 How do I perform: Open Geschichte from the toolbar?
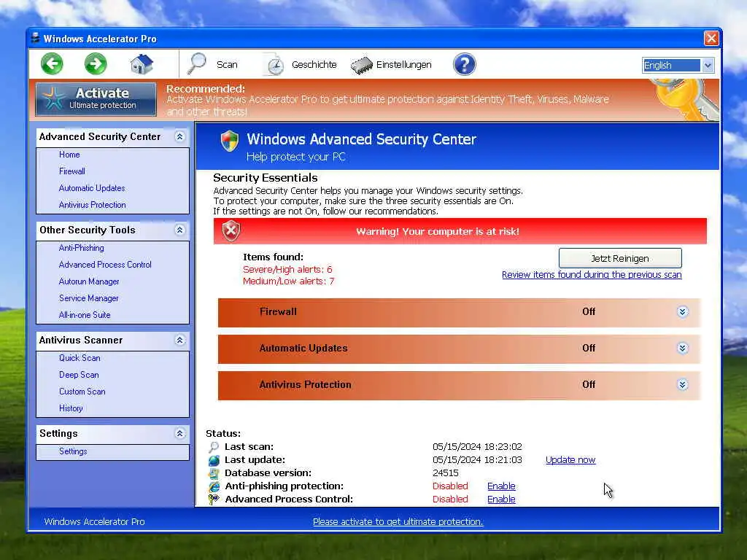[314, 64]
